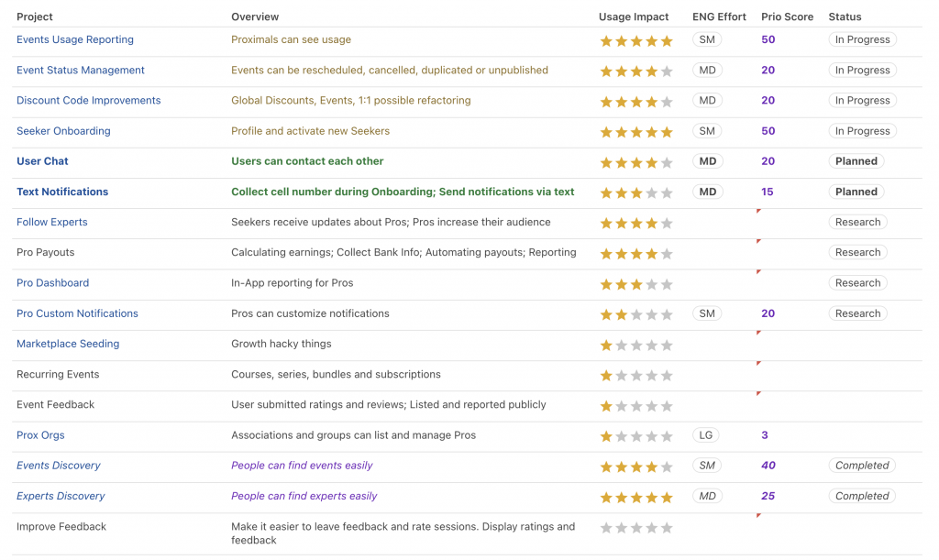Open the Pro Dashboard link
The image size is (939, 560).
pyautogui.click(x=52, y=283)
